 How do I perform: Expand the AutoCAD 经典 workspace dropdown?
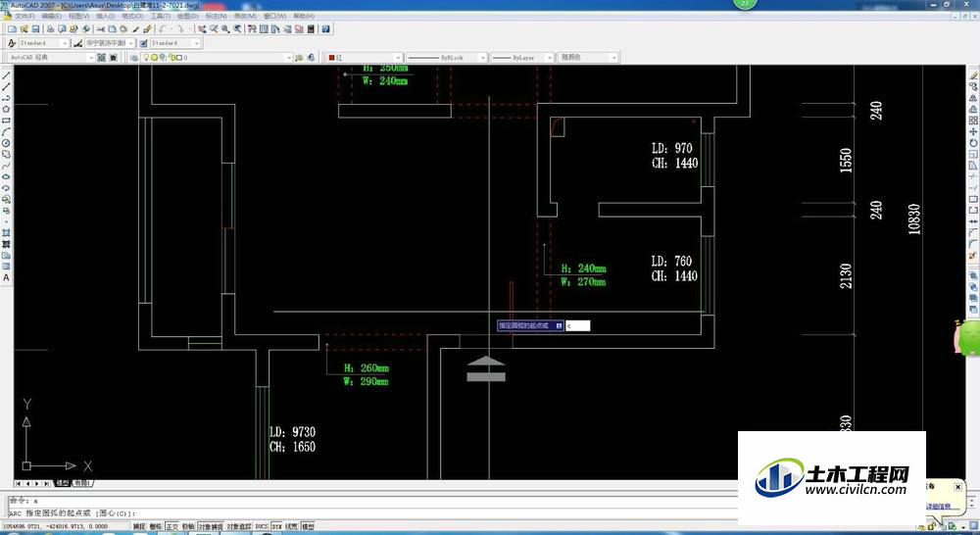click(51, 58)
